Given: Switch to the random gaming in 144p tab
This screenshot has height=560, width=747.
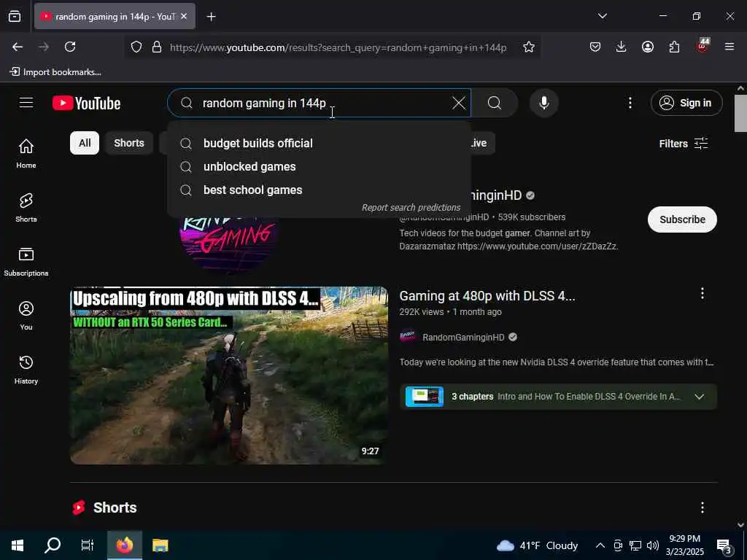Looking at the screenshot, I should [x=115, y=17].
